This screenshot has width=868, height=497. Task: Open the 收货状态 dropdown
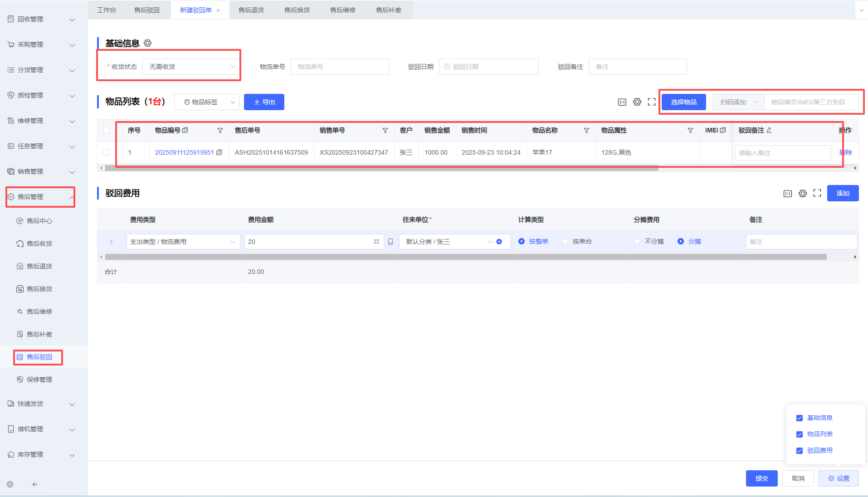pyautogui.click(x=190, y=67)
